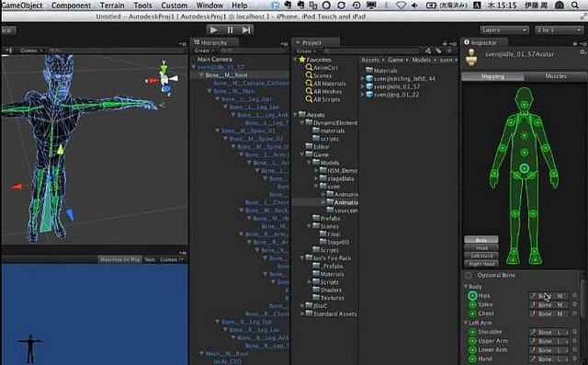Open the Help menu
This screenshot has width=588, height=365.
click(239, 6)
